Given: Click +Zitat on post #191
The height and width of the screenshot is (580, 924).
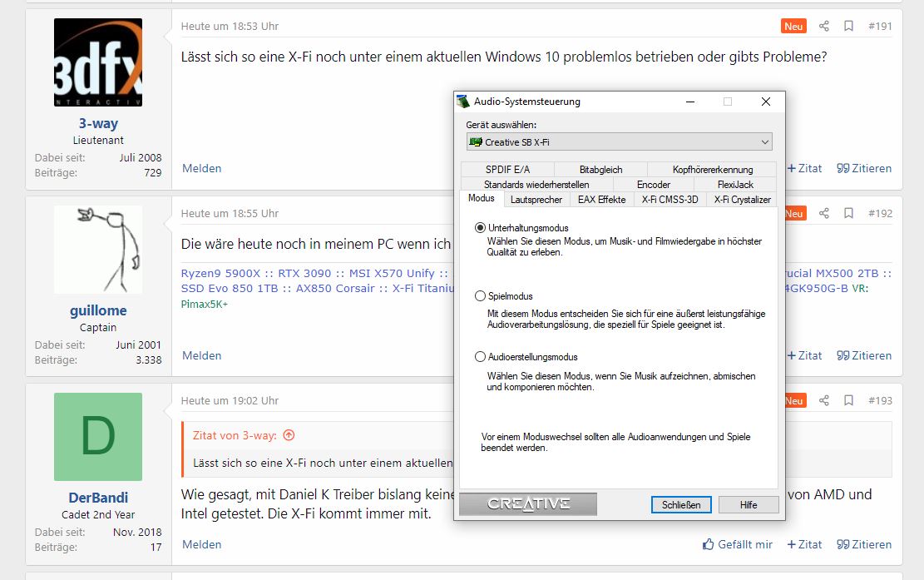Looking at the screenshot, I should pyautogui.click(x=804, y=169).
